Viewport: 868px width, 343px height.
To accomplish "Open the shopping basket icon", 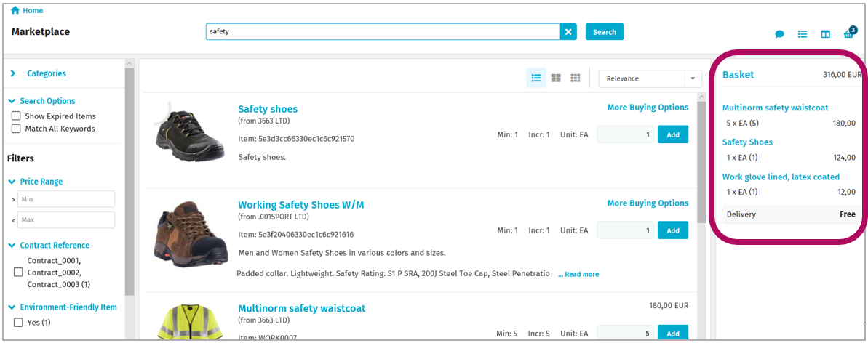I will [849, 33].
